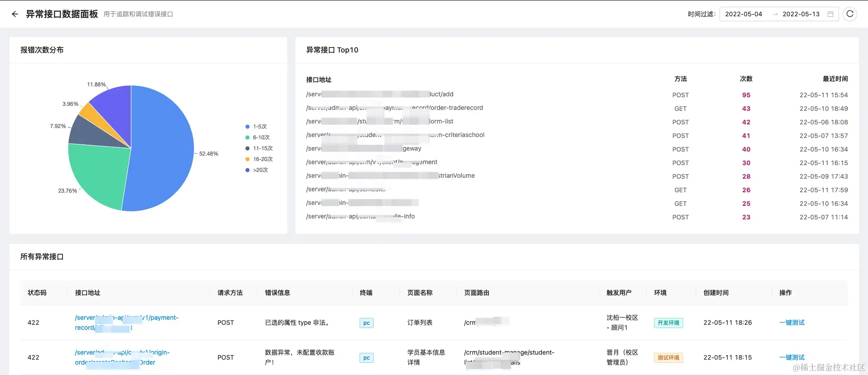Click error message 数据异常，未配置收款账户！
Viewport: 868px width, 375px height.
click(300, 357)
